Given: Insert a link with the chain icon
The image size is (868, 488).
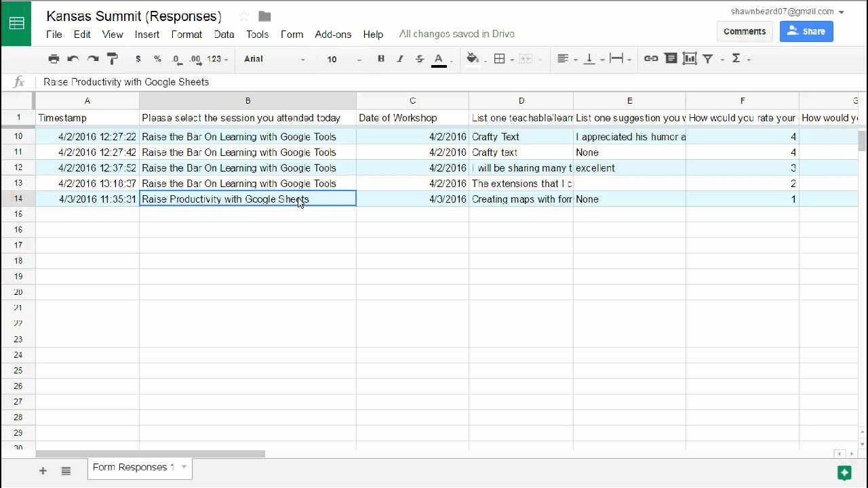Looking at the screenshot, I should pos(651,59).
